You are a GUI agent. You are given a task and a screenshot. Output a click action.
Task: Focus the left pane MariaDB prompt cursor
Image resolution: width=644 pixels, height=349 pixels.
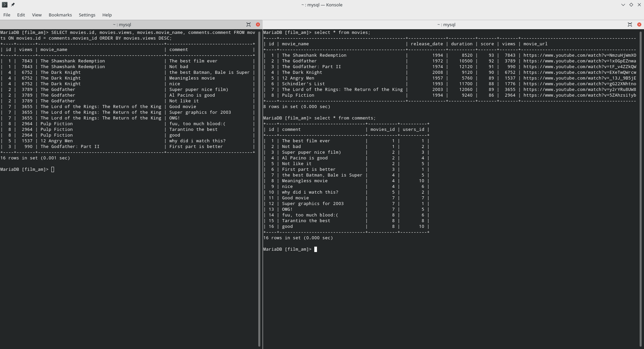click(x=53, y=169)
